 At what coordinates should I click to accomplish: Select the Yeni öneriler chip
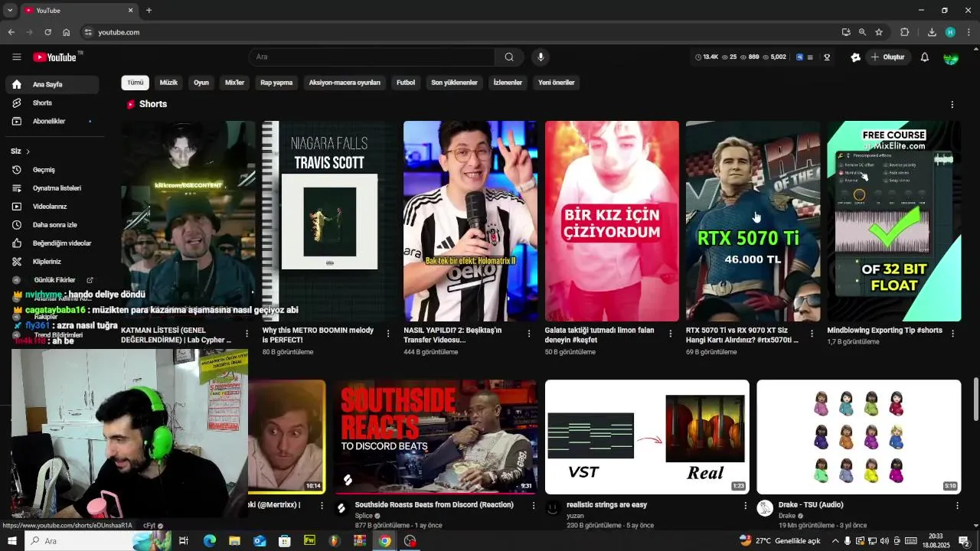[557, 83]
